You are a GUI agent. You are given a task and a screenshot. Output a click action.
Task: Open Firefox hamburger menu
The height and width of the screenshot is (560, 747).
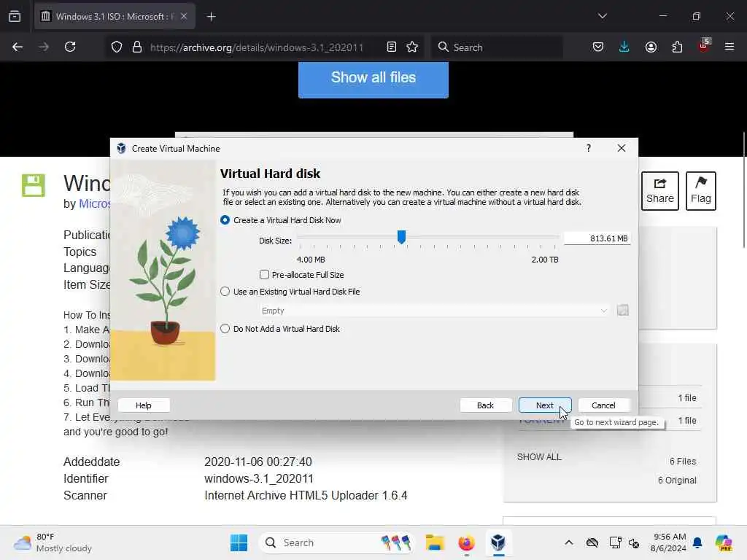(729, 47)
